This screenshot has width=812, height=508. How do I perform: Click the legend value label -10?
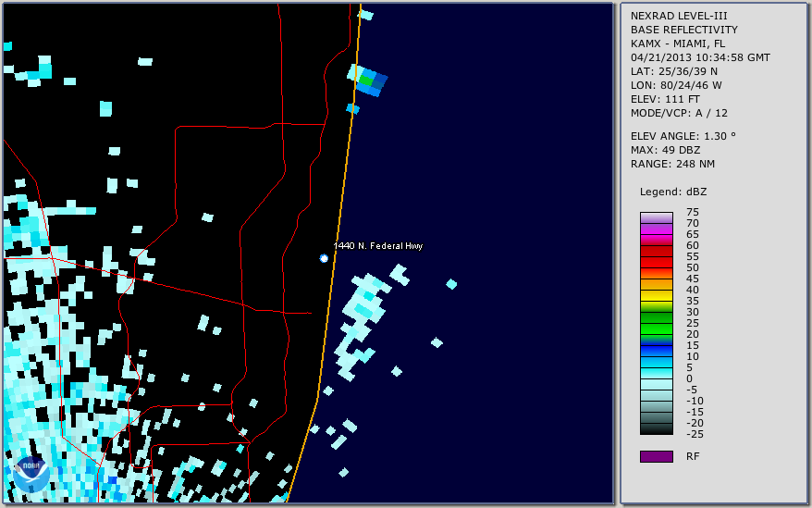(x=695, y=401)
